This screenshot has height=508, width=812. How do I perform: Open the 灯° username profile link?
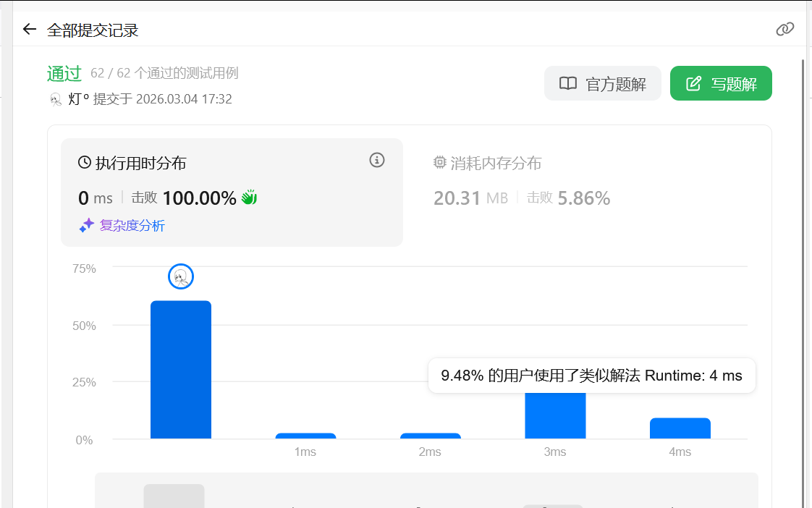click(x=78, y=99)
